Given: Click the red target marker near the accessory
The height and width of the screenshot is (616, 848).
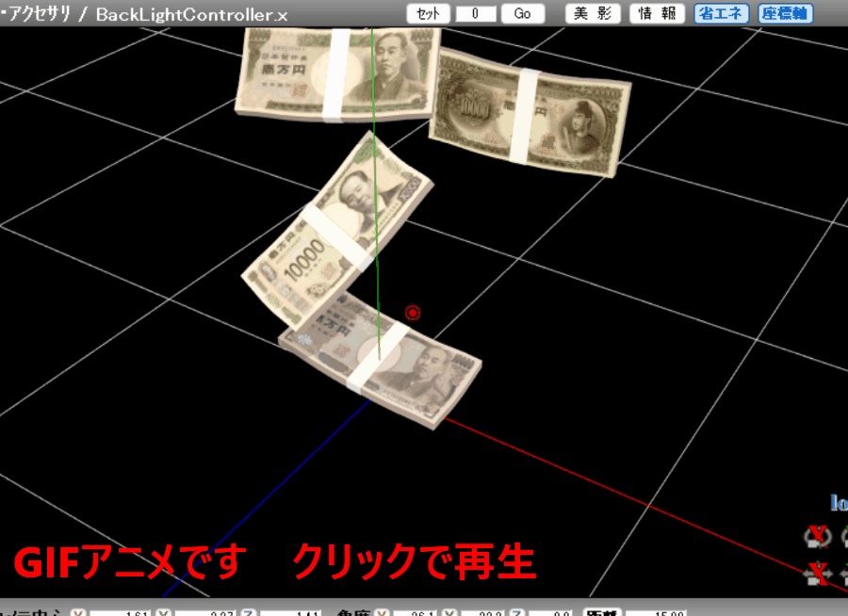Looking at the screenshot, I should [411, 312].
